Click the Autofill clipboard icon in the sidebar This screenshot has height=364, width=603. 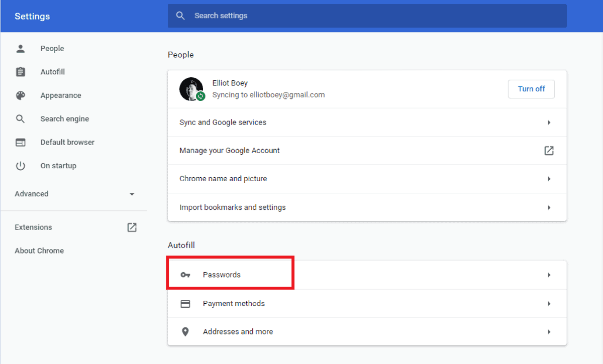21,72
